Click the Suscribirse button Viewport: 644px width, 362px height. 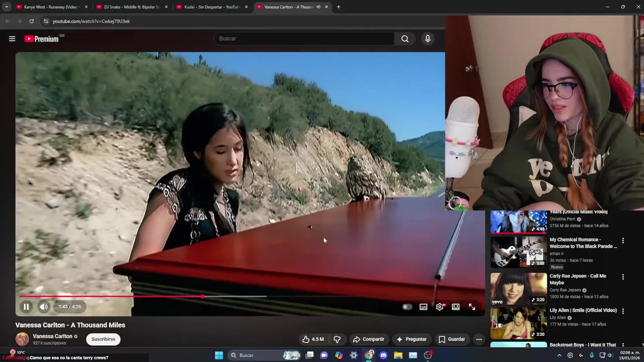[x=103, y=339]
